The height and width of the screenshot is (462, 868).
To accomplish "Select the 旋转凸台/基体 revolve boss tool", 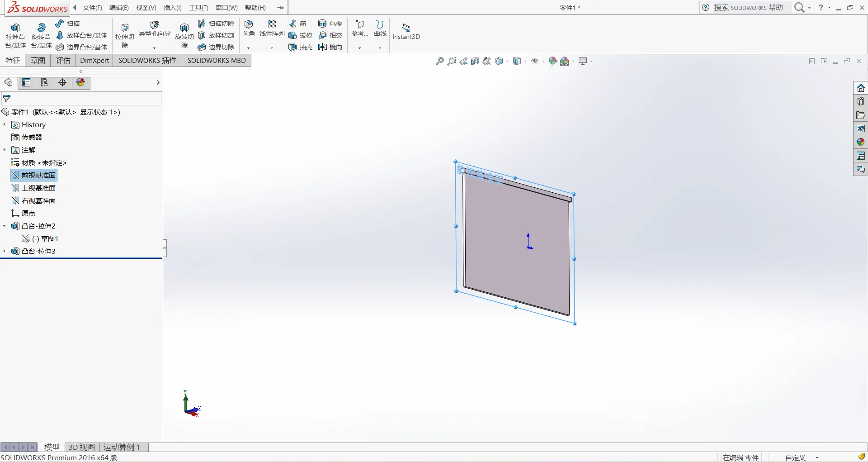I will click(41, 36).
